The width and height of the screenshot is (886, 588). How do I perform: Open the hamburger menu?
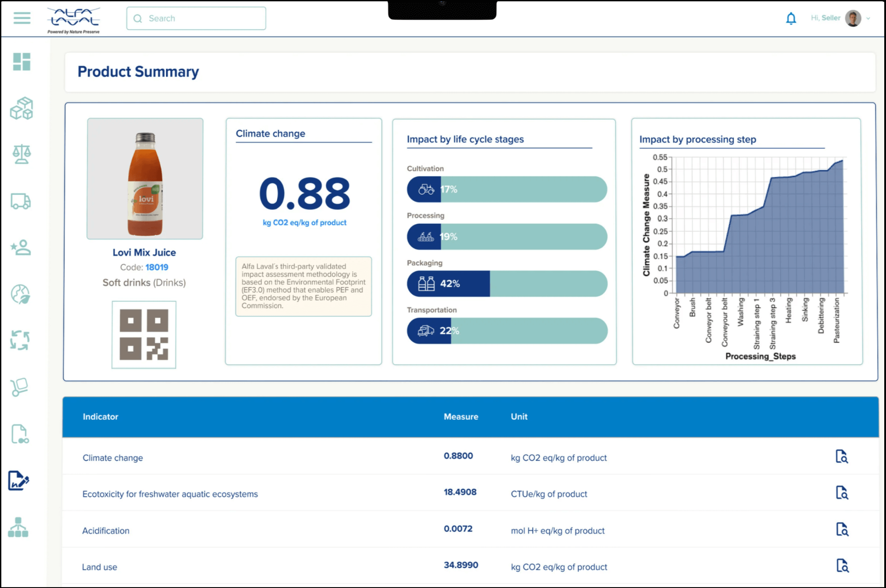pyautogui.click(x=22, y=18)
